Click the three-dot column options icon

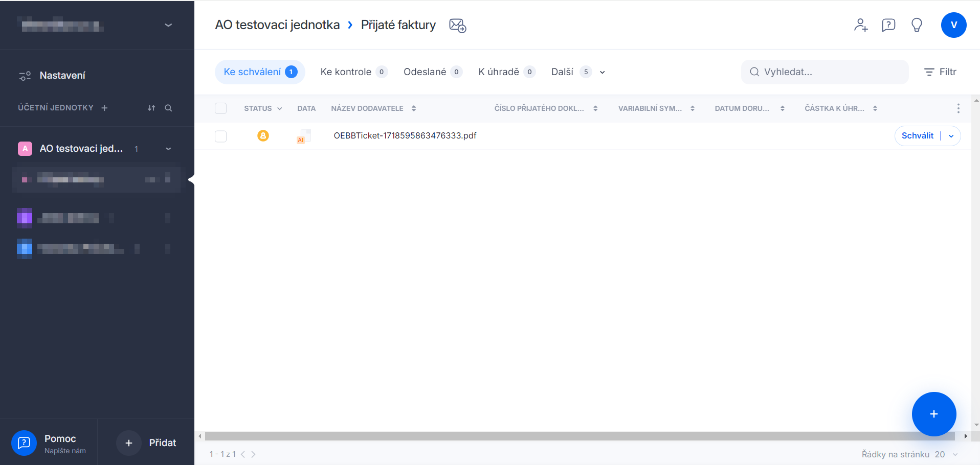958,108
